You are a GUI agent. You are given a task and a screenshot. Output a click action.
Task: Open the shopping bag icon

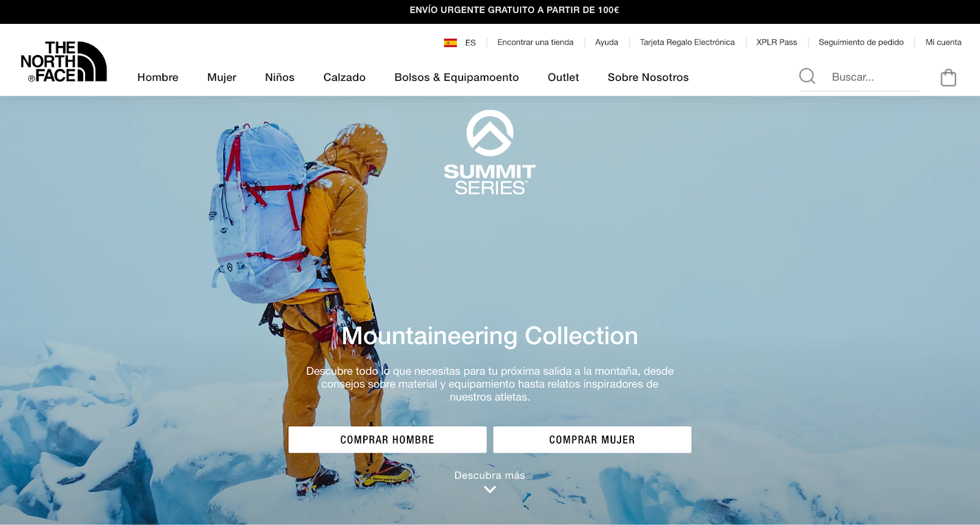point(948,77)
